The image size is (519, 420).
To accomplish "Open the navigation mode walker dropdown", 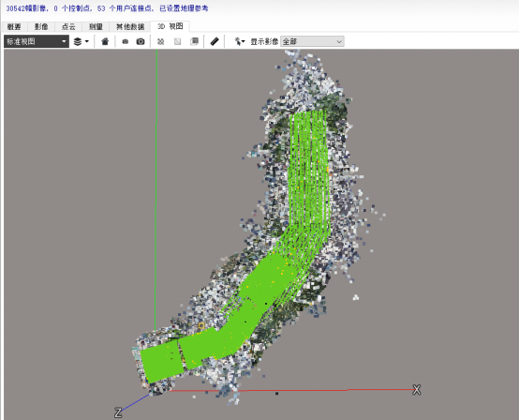I will (x=240, y=41).
